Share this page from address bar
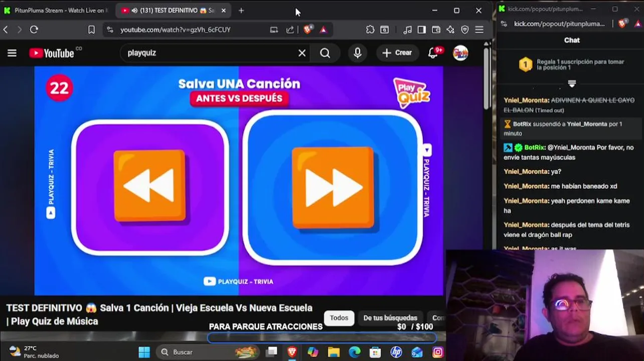This screenshot has width=644, height=361. pyautogui.click(x=290, y=30)
